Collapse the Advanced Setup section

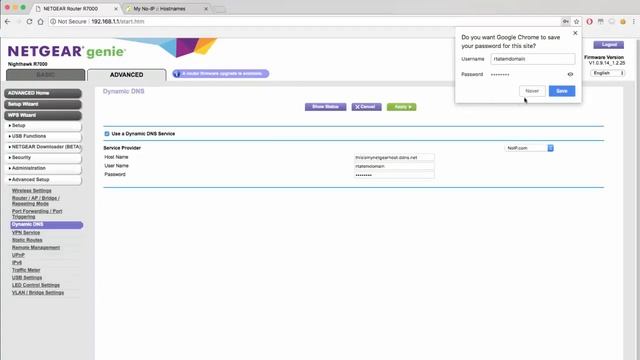(x=42, y=180)
